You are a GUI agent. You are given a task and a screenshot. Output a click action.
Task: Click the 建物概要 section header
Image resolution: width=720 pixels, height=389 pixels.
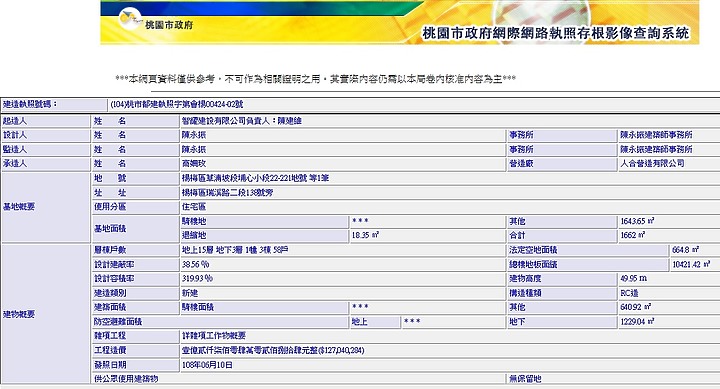tap(45, 315)
